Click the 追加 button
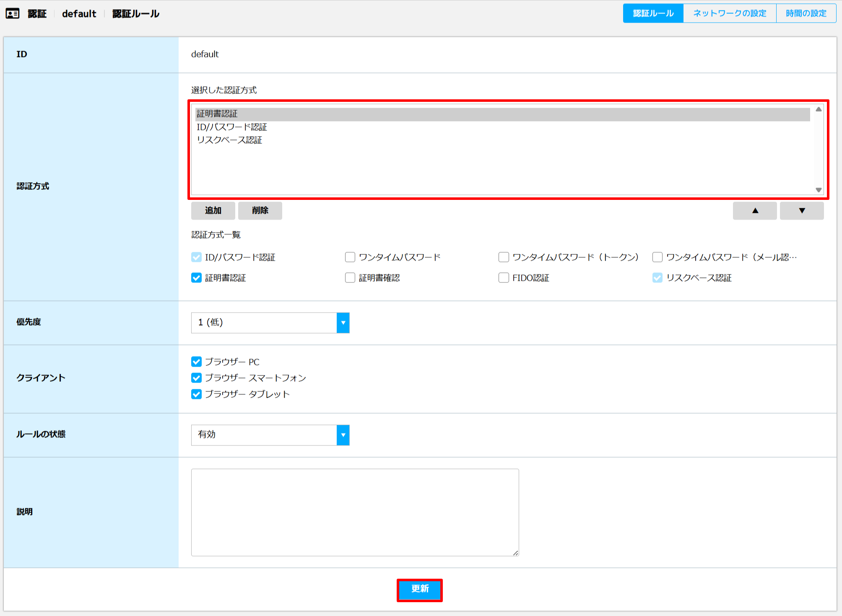This screenshot has height=616, width=842. pyautogui.click(x=213, y=211)
